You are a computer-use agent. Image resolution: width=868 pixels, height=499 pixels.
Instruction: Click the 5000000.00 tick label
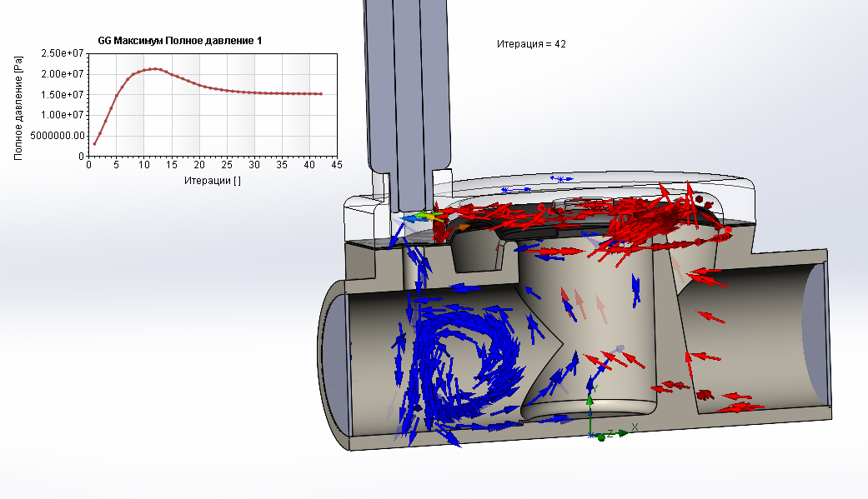coord(58,136)
